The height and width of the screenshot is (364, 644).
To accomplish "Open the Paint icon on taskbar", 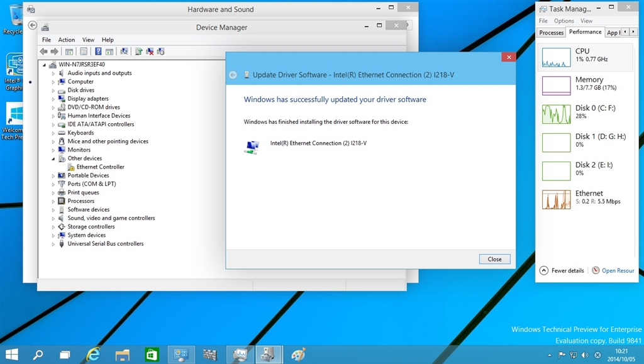I will click(x=298, y=355).
